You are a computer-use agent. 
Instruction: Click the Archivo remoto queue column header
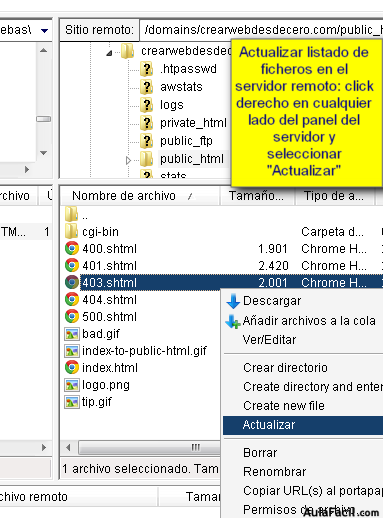[x=78, y=497]
